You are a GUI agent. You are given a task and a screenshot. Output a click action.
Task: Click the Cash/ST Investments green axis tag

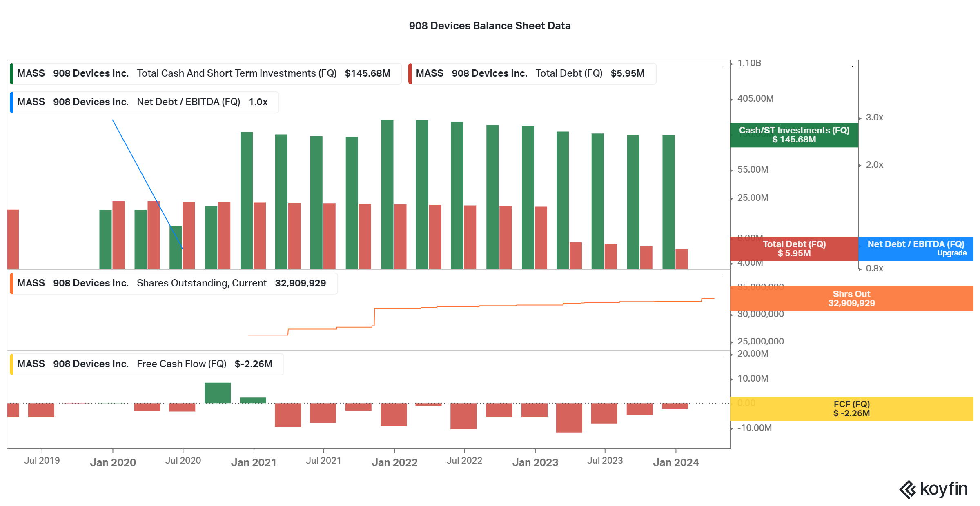coord(794,135)
